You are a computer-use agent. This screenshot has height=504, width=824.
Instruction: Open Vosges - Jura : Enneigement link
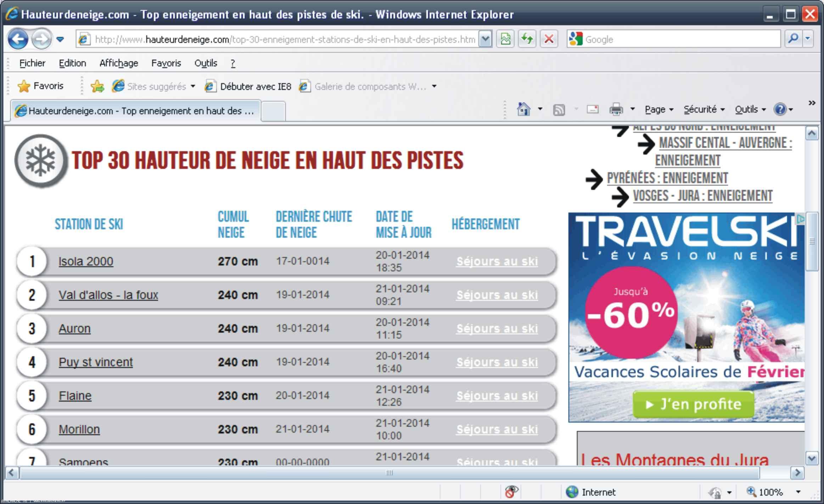pyautogui.click(x=703, y=196)
